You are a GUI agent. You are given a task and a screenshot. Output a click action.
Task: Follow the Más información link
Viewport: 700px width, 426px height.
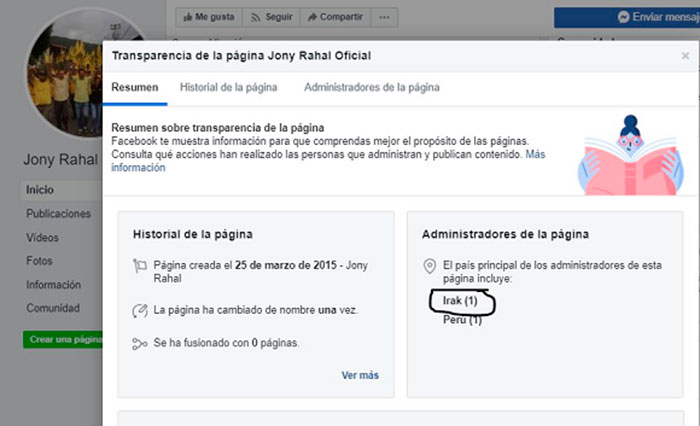(x=328, y=161)
